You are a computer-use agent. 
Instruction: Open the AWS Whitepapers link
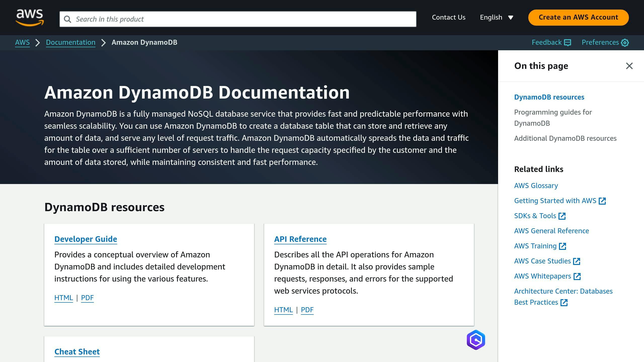coord(543,276)
